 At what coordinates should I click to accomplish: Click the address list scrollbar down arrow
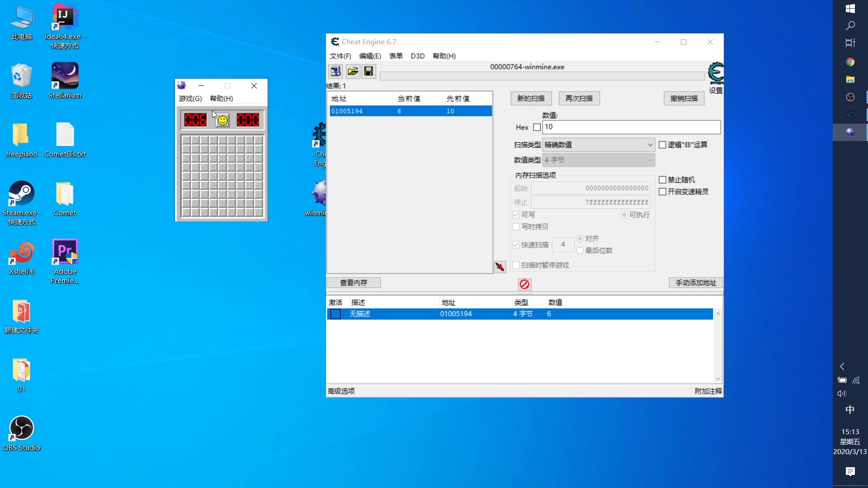(x=718, y=379)
